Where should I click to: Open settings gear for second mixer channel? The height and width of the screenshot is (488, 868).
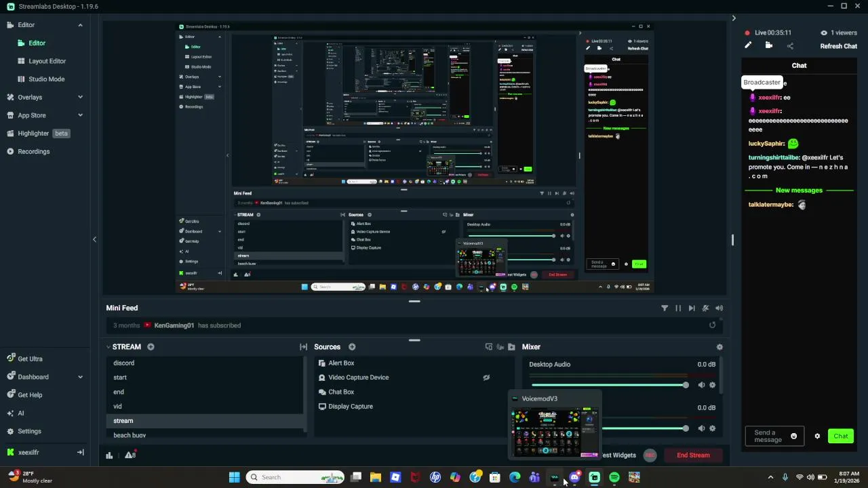(x=712, y=428)
